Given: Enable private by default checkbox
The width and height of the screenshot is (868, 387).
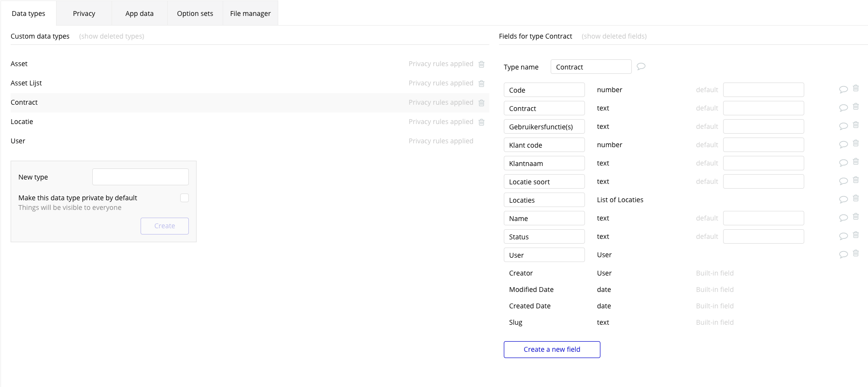Looking at the screenshot, I should (185, 198).
